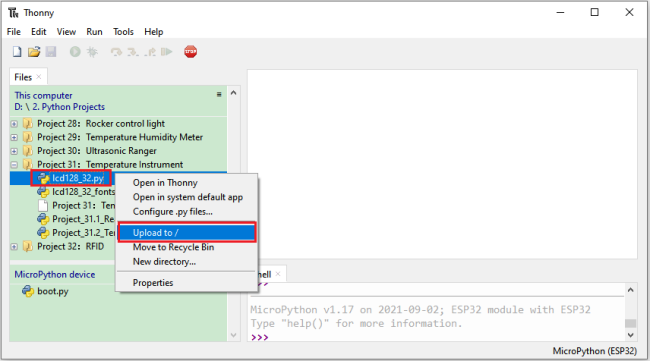Expand Project 28 Rocker control light folder

[14, 124]
